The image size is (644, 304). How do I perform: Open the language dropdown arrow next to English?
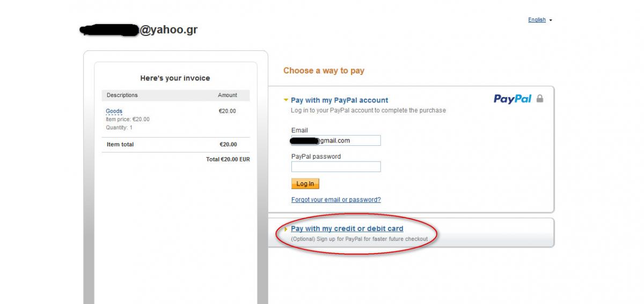pyautogui.click(x=551, y=20)
